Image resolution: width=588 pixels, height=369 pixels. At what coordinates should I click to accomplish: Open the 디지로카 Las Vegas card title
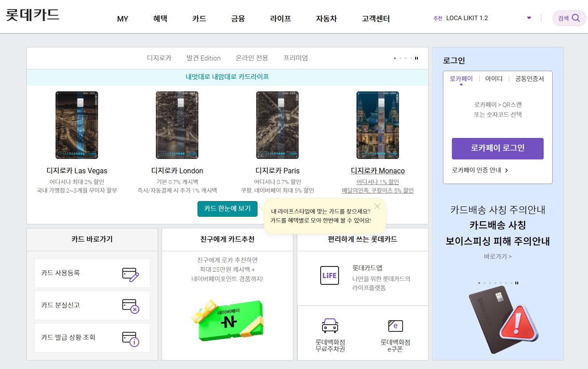[77, 171]
